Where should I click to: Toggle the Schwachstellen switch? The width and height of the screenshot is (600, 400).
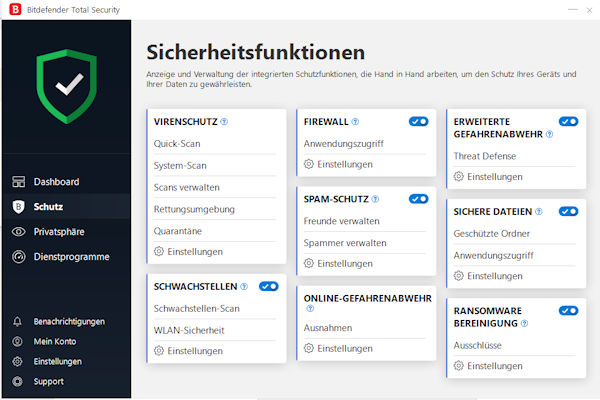click(x=269, y=286)
